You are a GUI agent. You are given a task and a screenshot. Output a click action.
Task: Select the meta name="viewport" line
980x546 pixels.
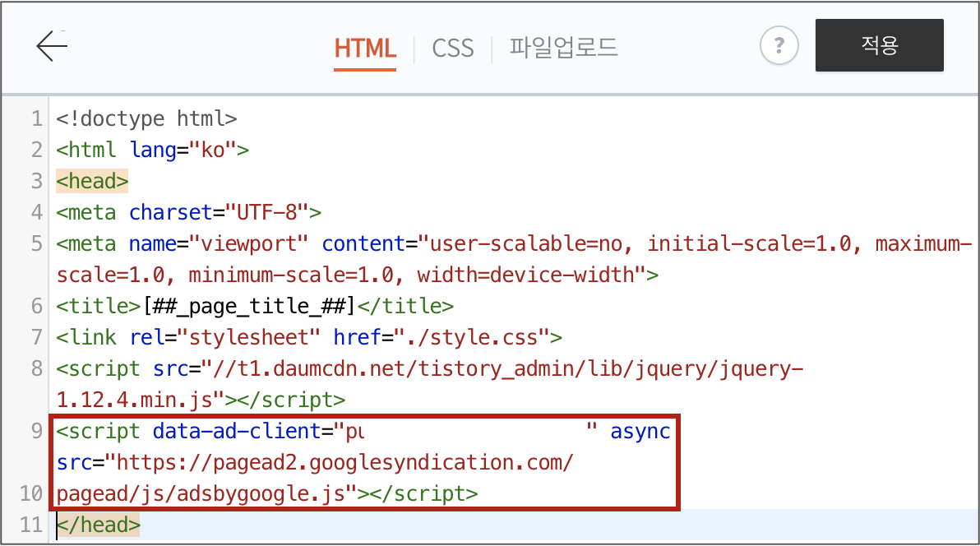(x=514, y=244)
